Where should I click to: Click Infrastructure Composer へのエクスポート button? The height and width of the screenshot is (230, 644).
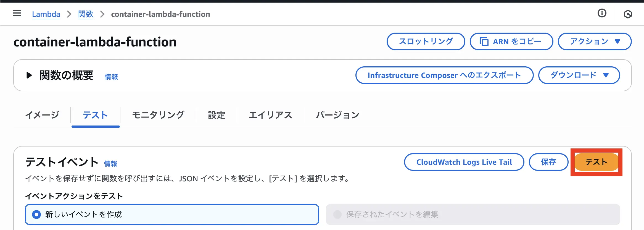click(444, 75)
